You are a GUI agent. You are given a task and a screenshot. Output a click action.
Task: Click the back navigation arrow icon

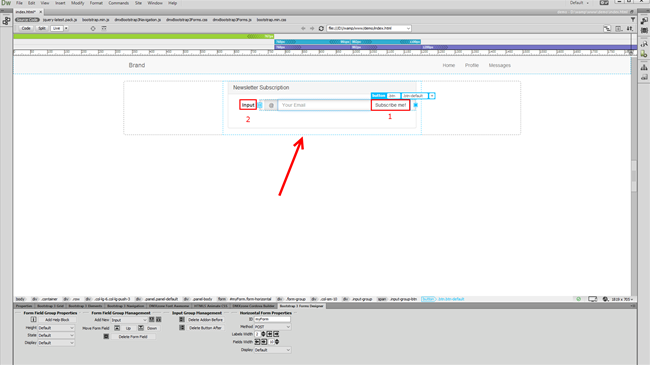point(303,29)
